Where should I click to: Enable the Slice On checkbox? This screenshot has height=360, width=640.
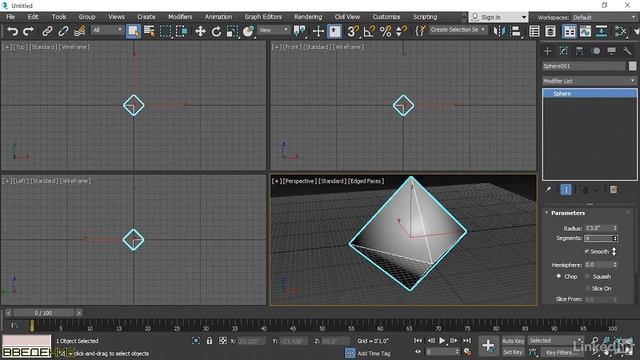[588, 288]
